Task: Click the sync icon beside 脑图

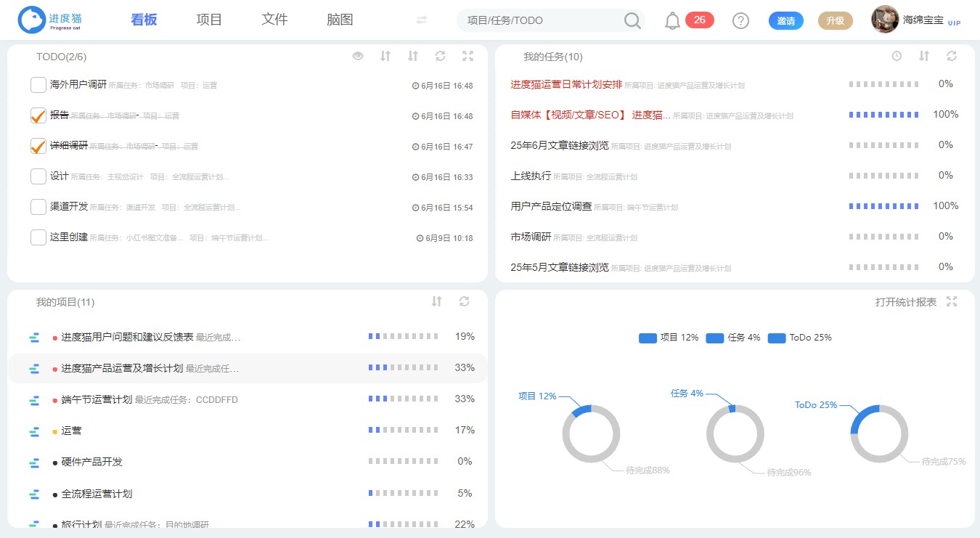Action: pos(422,20)
